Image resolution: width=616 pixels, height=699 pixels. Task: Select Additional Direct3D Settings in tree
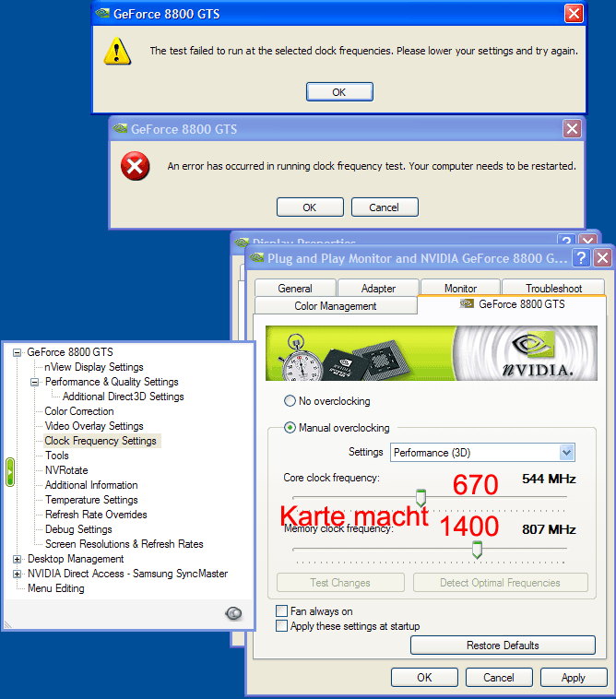pyautogui.click(x=123, y=397)
